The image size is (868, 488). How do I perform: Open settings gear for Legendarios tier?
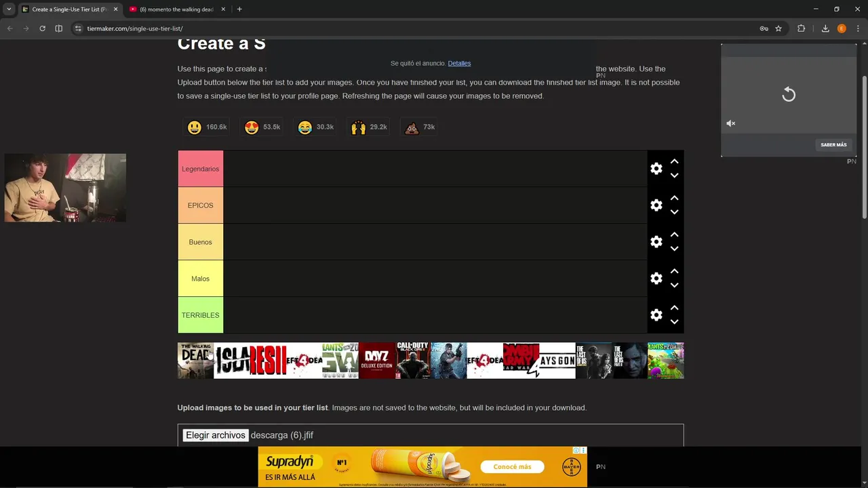pyautogui.click(x=656, y=169)
